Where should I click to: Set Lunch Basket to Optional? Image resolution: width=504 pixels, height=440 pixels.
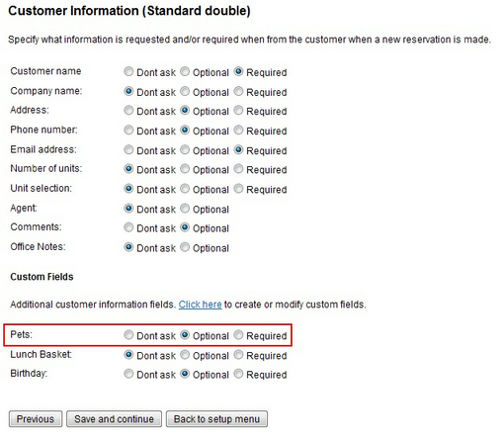point(185,355)
